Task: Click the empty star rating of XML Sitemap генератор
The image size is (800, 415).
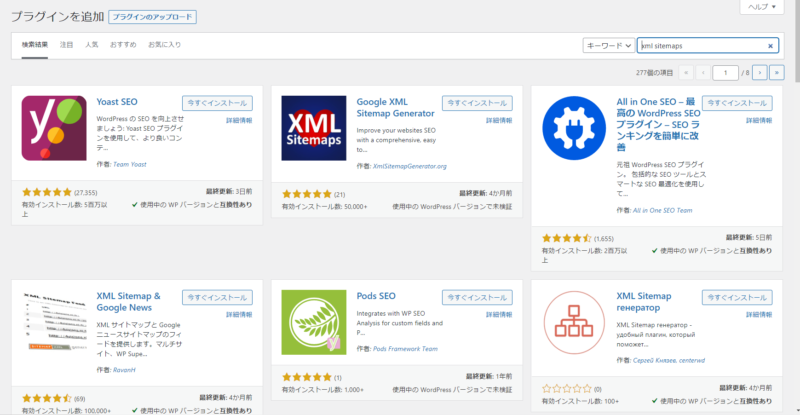Action: [x=566, y=388]
